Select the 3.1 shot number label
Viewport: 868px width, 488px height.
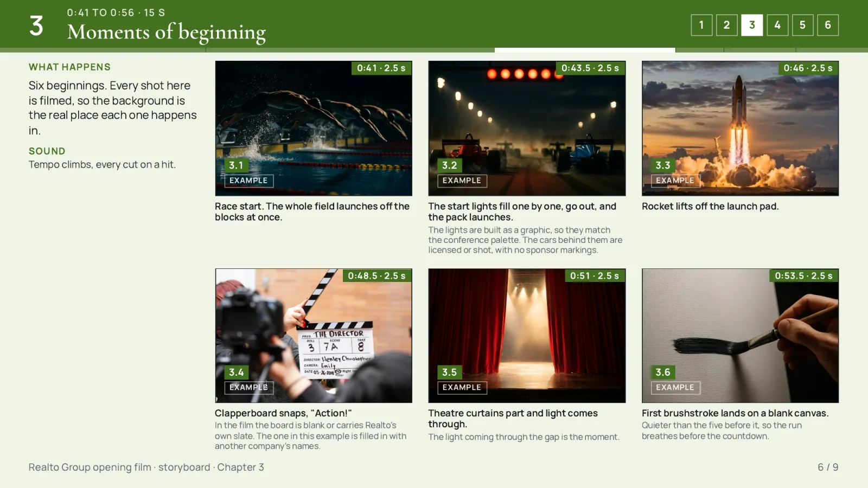coord(236,165)
